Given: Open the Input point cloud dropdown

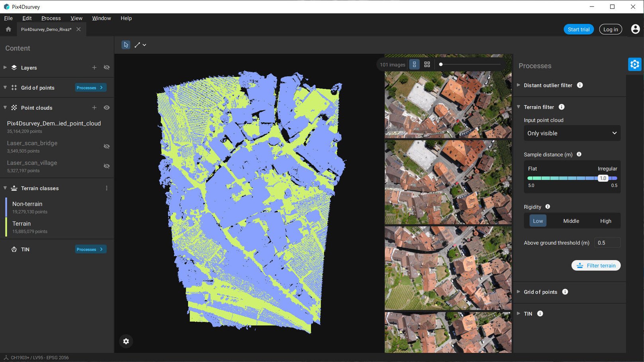Looking at the screenshot, I should pos(572,133).
